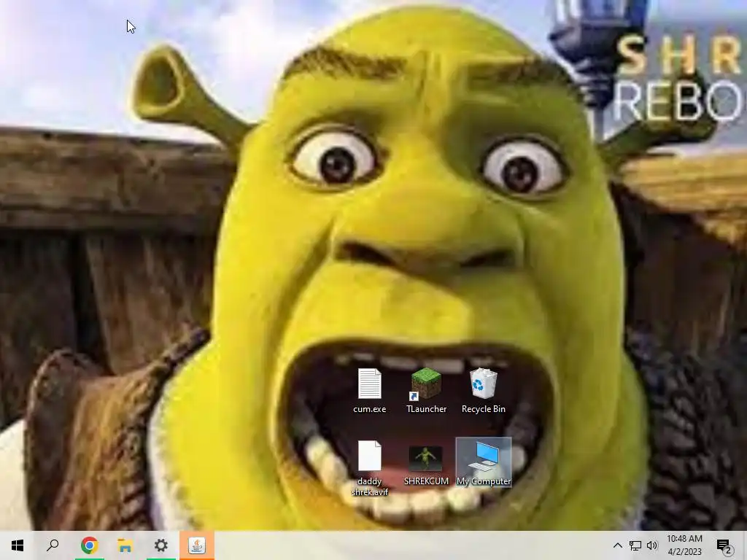Open File Explorer from the taskbar
This screenshot has height=560, width=747.
[125, 545]
